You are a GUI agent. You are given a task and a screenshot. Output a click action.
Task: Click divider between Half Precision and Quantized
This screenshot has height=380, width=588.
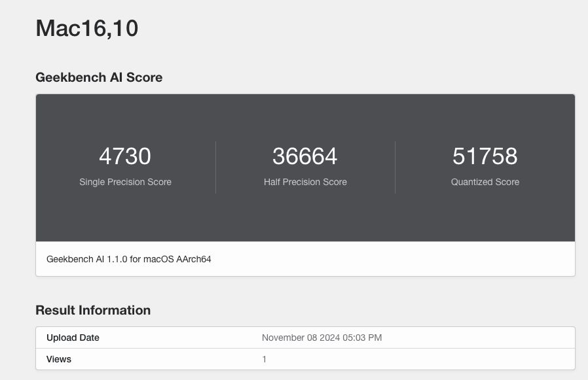pyautogui.click(x=395, y=167)
